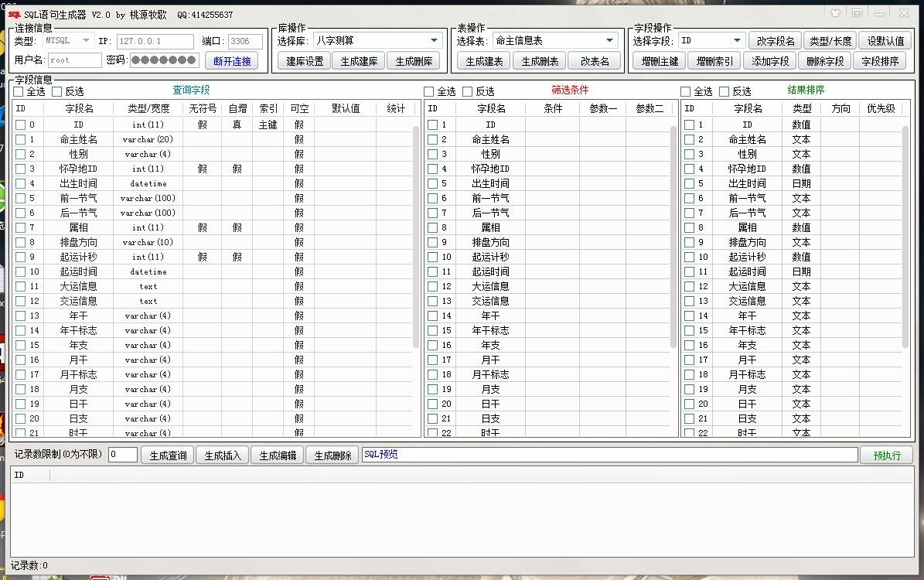Select the varchar(20) cell of 命主姓名

click(148, 140)
